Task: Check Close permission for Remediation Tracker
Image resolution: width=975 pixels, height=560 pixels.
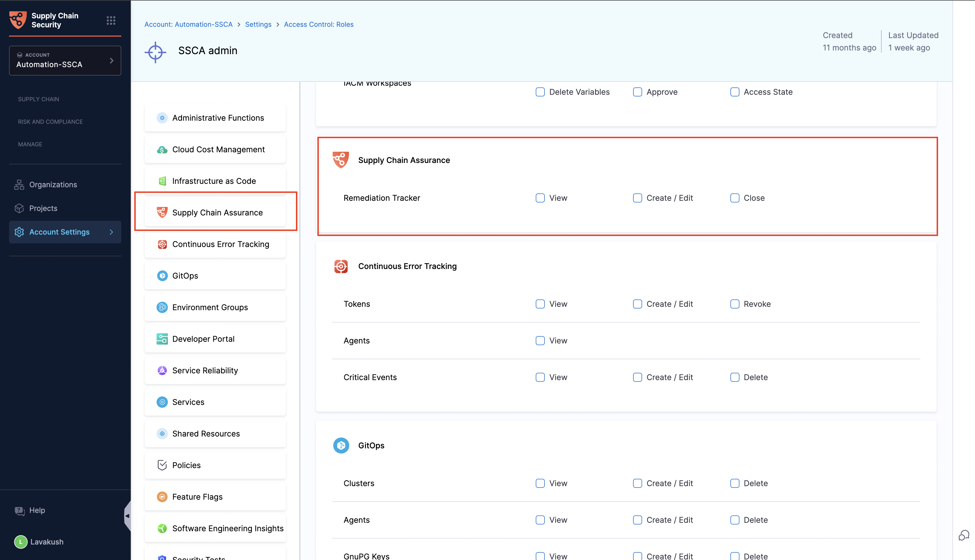Action: click(x=735, y=198)
